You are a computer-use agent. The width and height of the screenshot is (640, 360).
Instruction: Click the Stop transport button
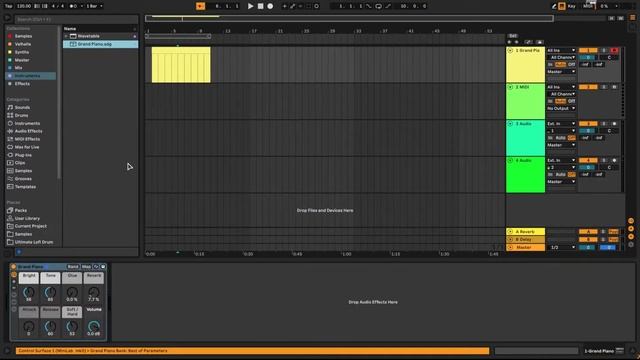260,6
